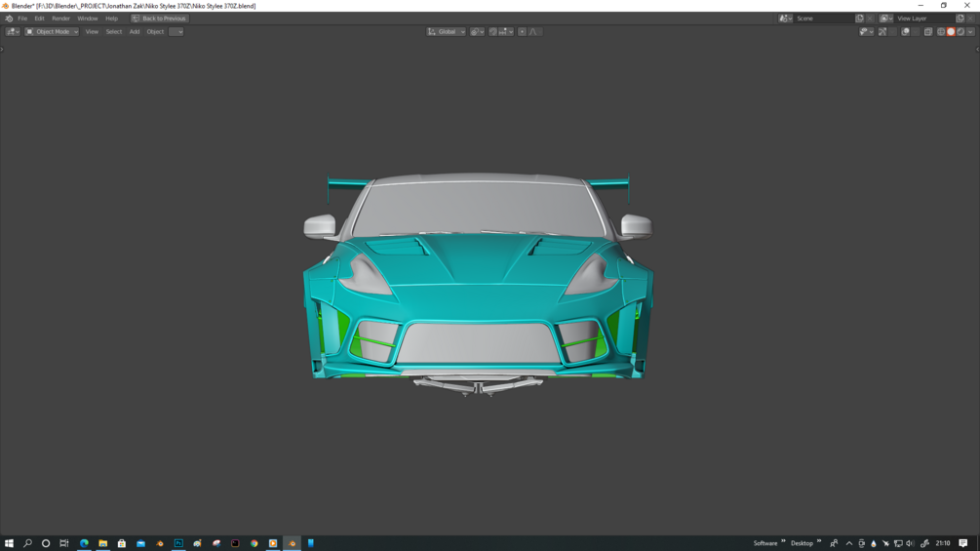Screen dimensions: 980x551
Task: Open the Window menu
Action: tap(88, 19)
